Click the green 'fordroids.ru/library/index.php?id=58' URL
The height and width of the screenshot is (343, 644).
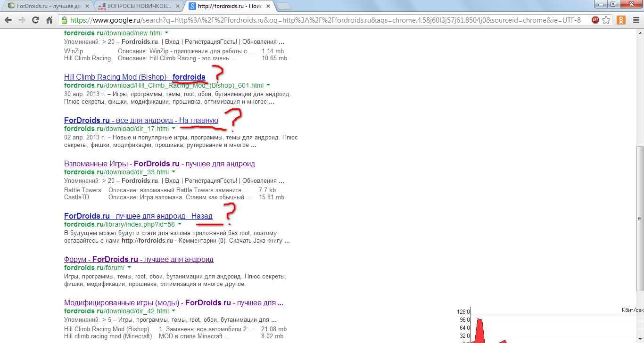(119, 224)
